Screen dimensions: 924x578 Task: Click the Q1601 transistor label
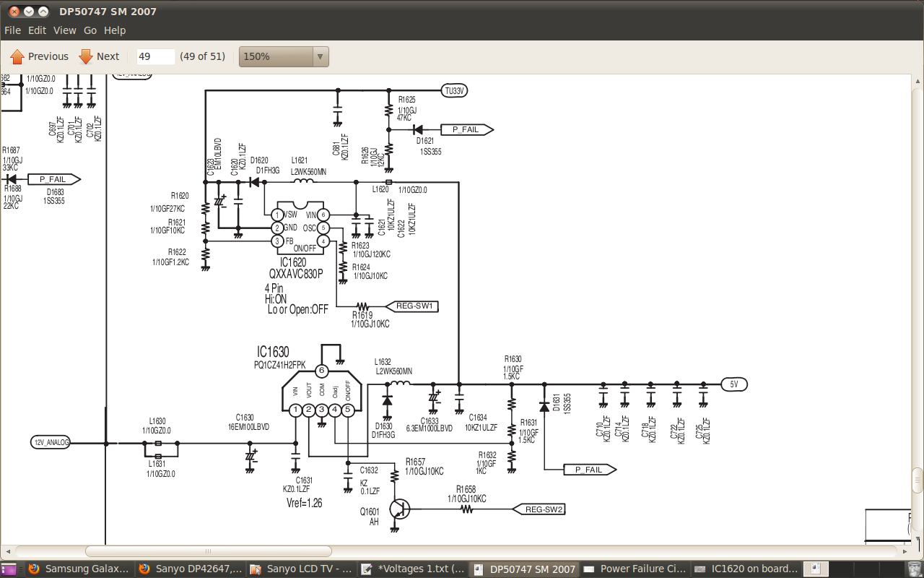[x=370, y=512]
